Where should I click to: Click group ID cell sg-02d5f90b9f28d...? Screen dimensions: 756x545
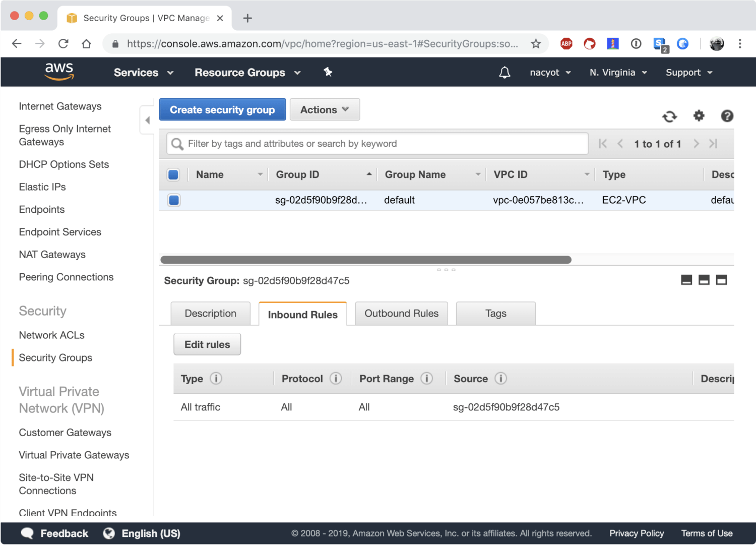pyautogui.click(x=321, y=200)
